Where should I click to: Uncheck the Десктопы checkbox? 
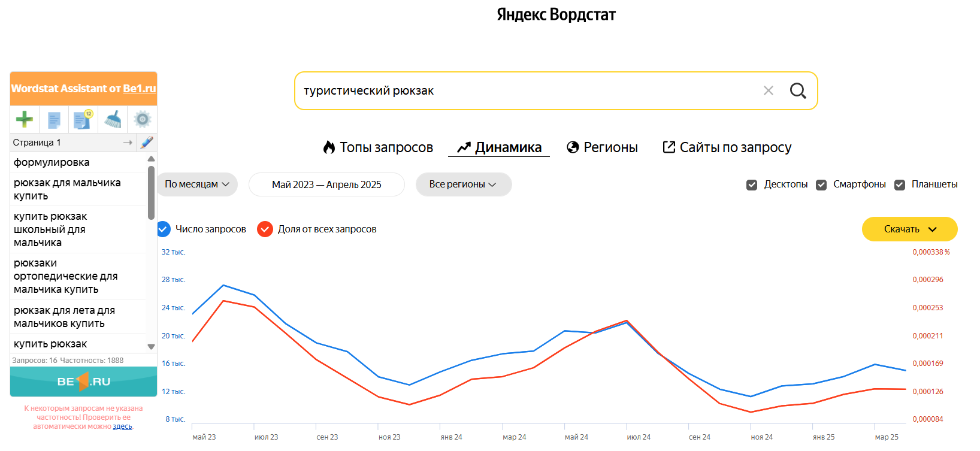coord(752,185)
